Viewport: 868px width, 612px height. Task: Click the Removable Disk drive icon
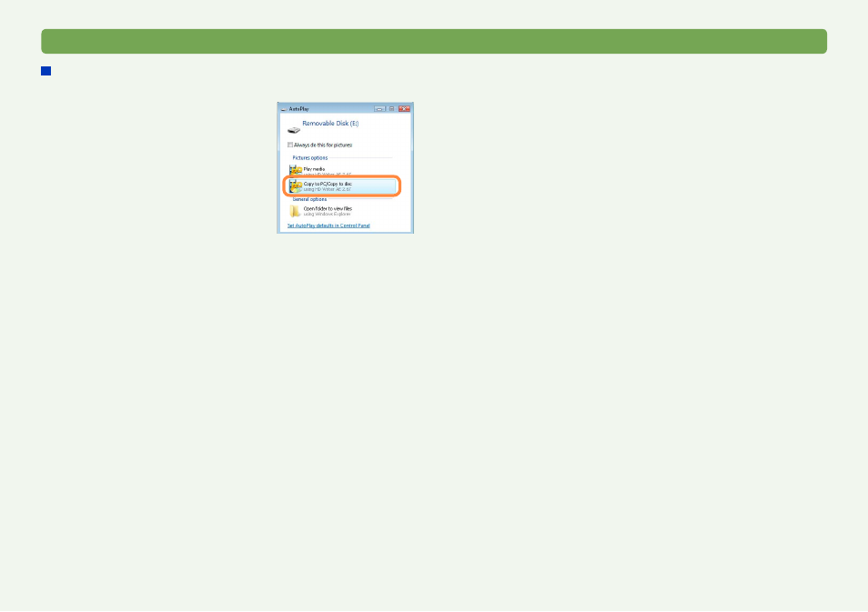tap(293, 130)
